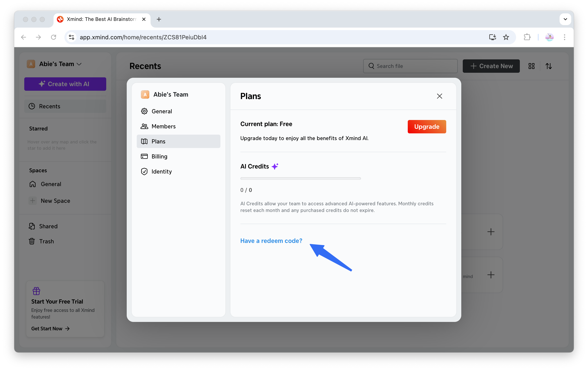The image size is (588, 370).
Task: Click the gift icon on trial card
Action: (x=36, y=291)
